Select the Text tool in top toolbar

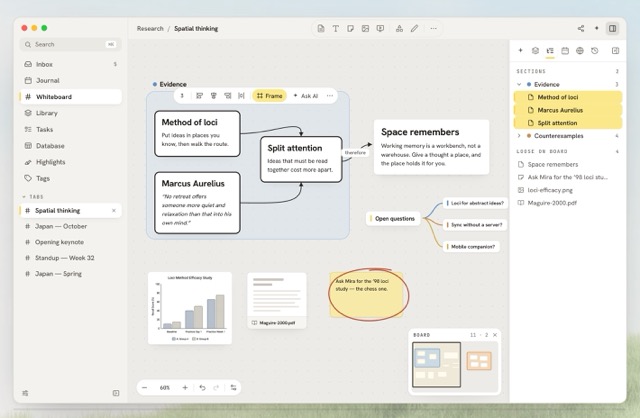click(x=336, y=29)
